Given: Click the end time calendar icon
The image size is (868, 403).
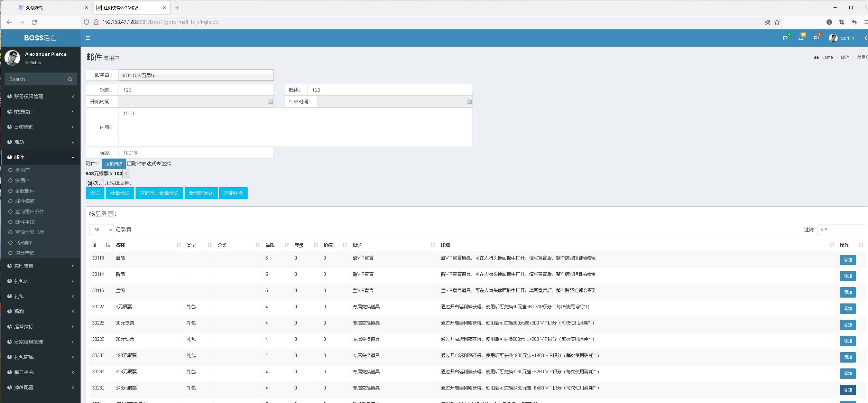Looking at the screenshot, I should click(469, 102).
